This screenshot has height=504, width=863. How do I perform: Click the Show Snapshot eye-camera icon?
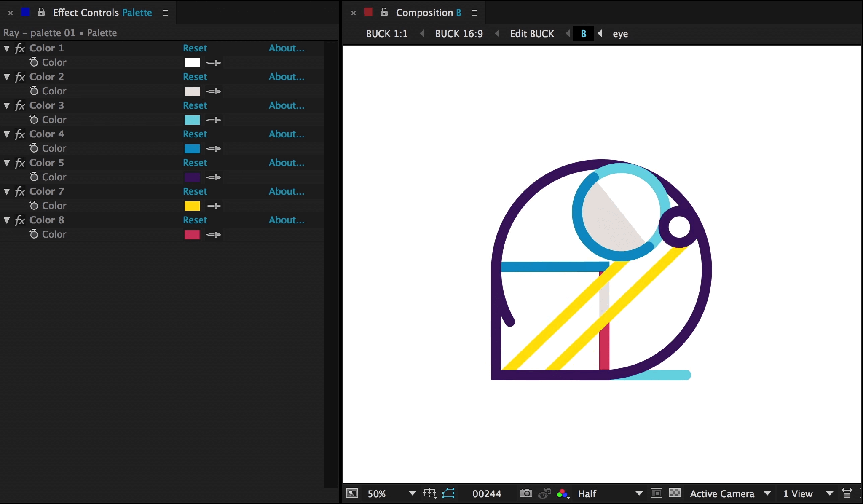pos(544,493)
